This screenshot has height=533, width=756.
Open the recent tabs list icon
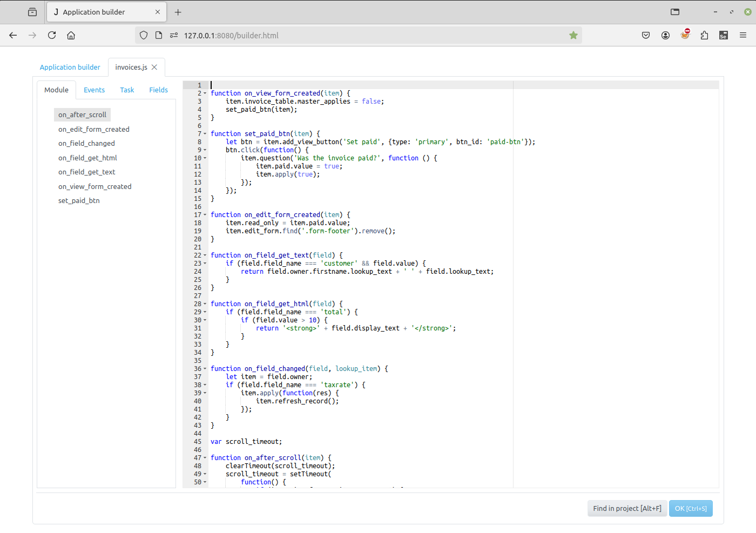[32, 12]
